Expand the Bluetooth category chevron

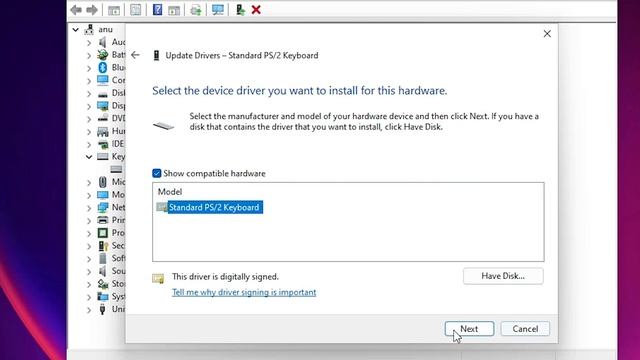click(89, 68)
